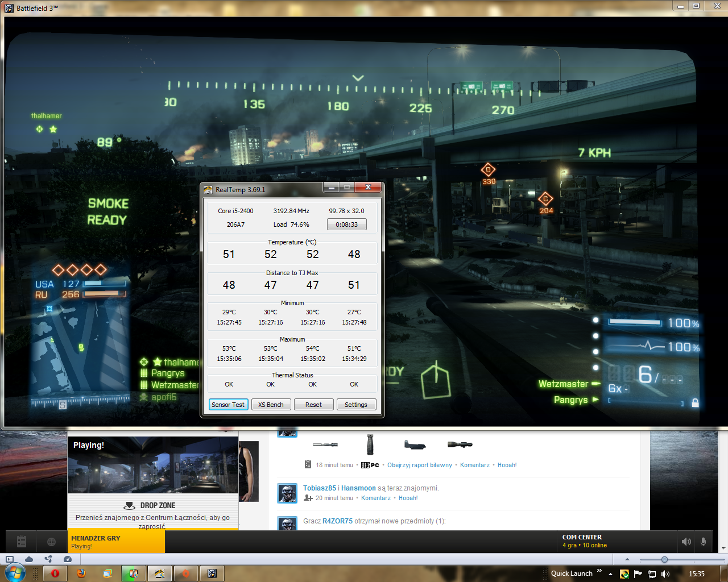Click the Battlefield 3 window title icon
This screenshot has height=582, width=728.
click(9, 8)
